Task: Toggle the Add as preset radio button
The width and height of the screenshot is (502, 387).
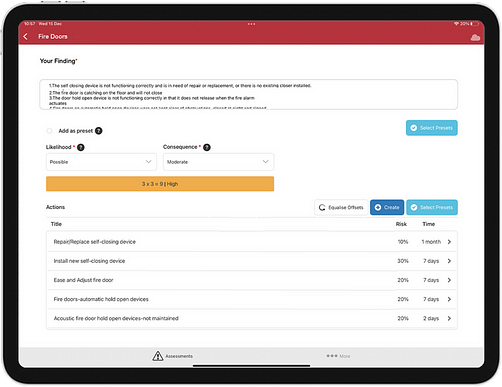Action: pos(49,131)
